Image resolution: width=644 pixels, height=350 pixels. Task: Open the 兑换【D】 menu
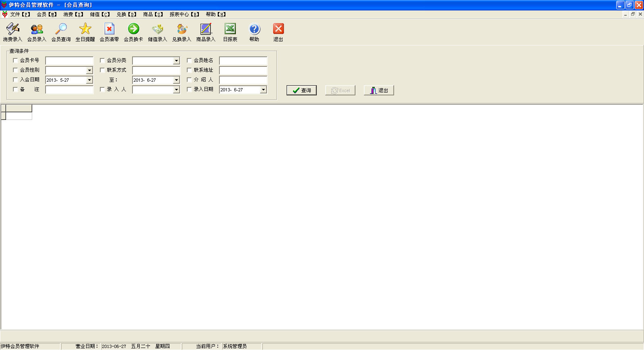[126, 14]
